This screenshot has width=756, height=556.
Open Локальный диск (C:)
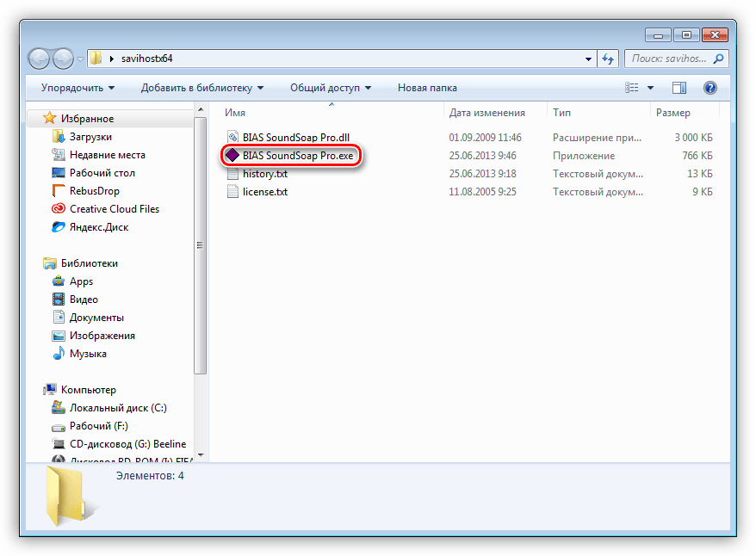[x=118, y=408]
